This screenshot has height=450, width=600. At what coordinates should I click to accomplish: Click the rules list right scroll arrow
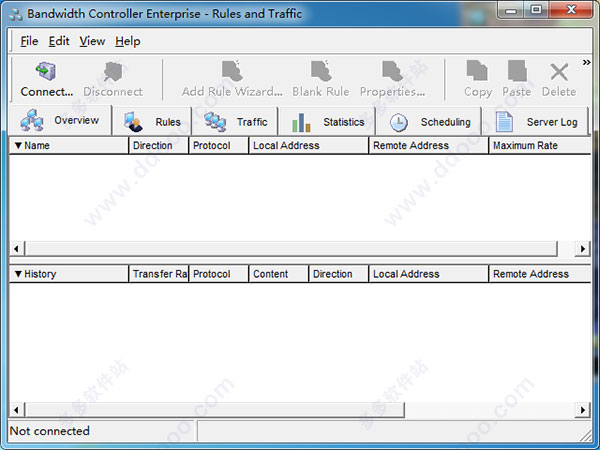(582, 249)
